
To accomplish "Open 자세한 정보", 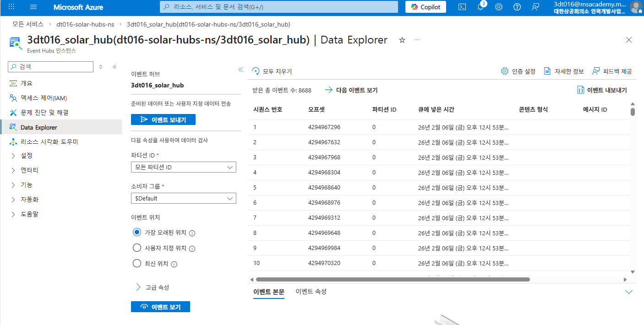I will point(564,71).
